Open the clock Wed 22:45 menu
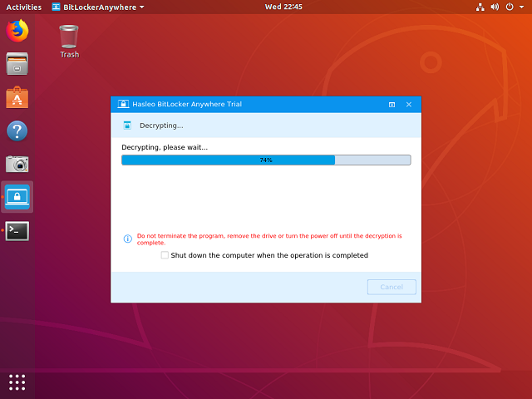 coord(283,7)
